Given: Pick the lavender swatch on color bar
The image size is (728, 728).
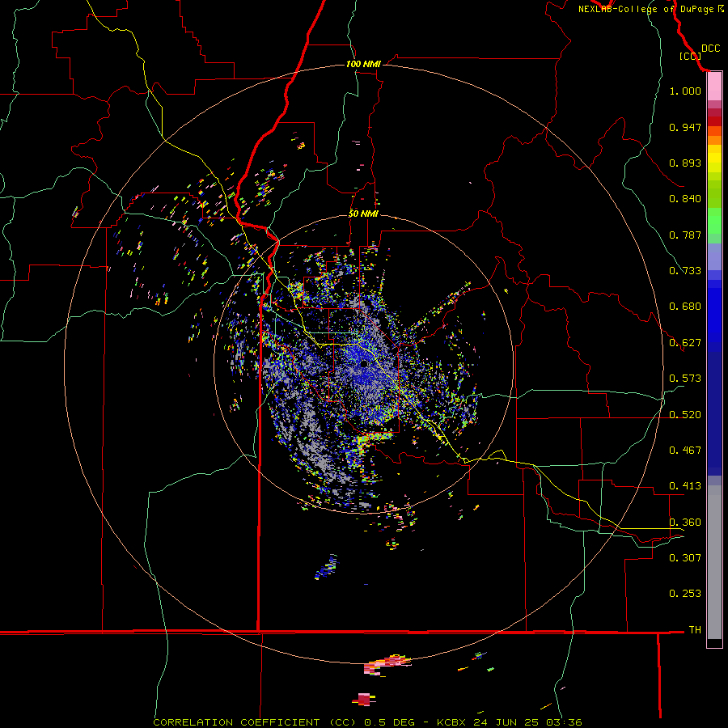Looking at the screenshot, I should tap(714, 256).
